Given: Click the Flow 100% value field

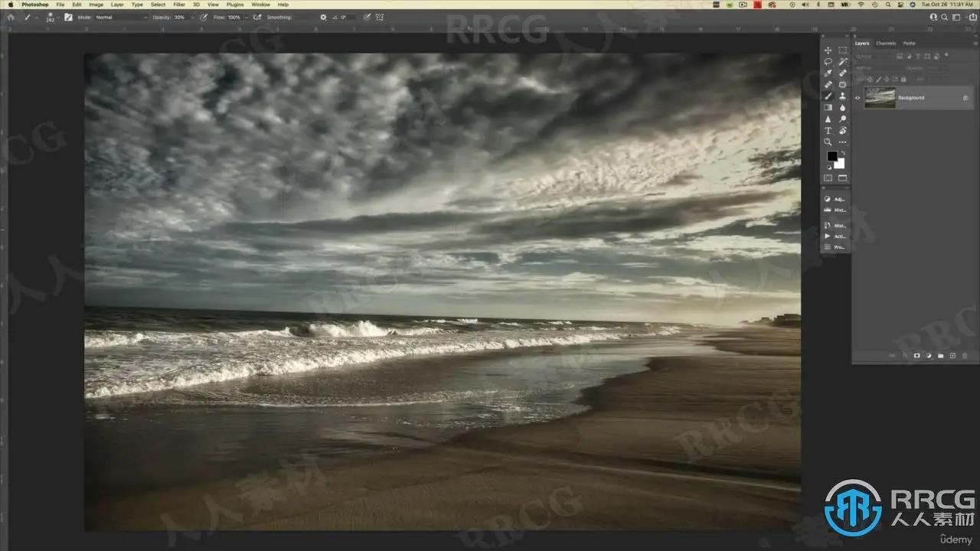Looking at the screenshot, I should [x=234, y=17].
